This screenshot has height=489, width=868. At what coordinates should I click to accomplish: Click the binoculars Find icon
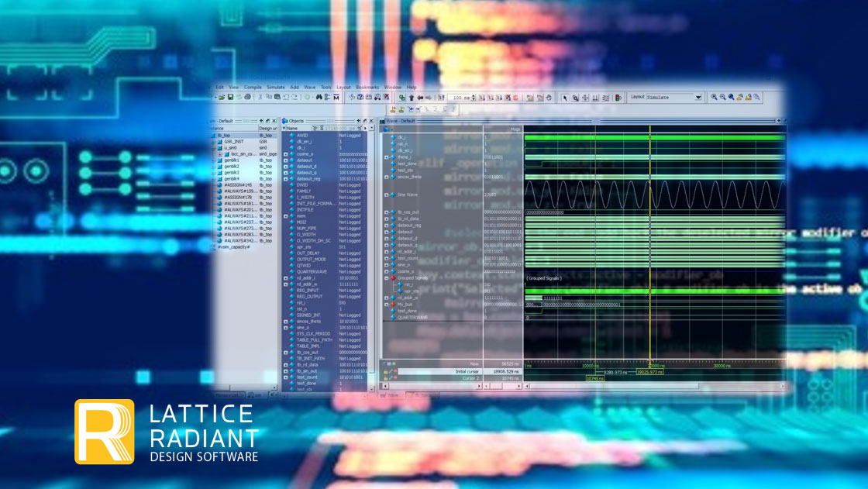pyautogui.click(x=319, y=98)
